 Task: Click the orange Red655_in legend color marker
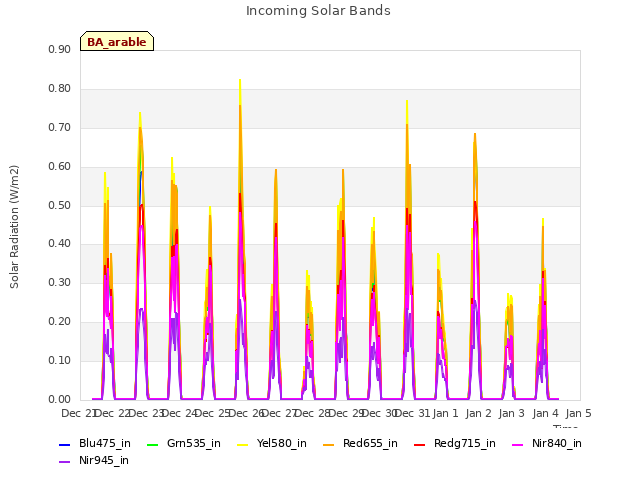pyautogui.click(x=329, y=444)
